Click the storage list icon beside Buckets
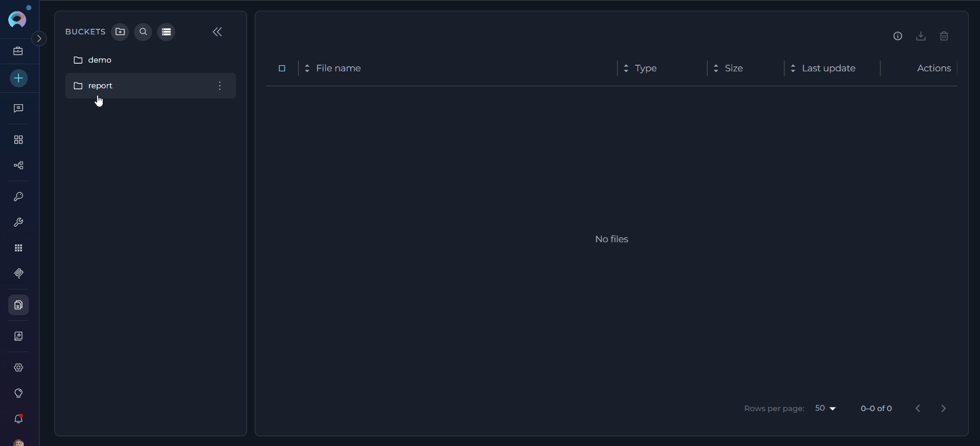The width and height of the screenshot is (980, 446). [x=166, y=32]
